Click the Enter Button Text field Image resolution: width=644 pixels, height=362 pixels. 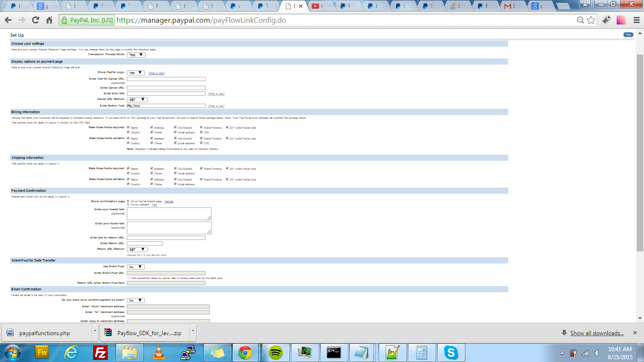click(x=166, y=106)
